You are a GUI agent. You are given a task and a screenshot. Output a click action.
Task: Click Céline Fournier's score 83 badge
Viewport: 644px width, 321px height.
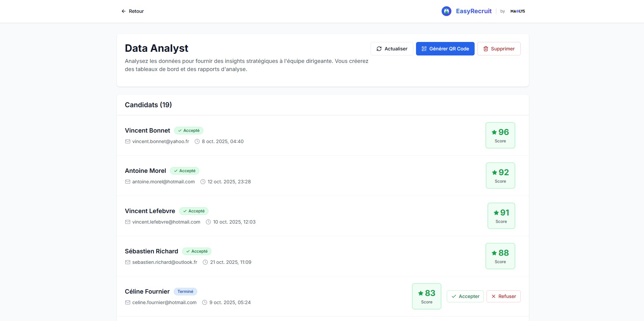coord(427,296)
